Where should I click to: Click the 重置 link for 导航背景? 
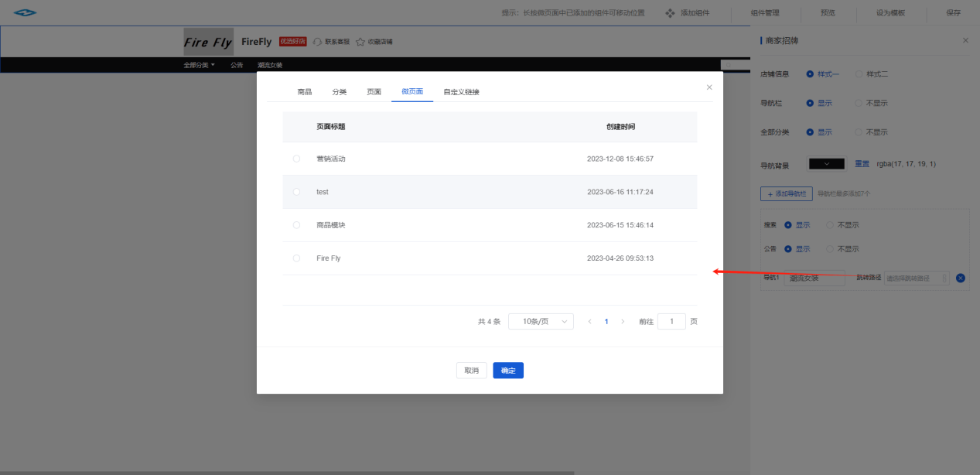pyautogui.click(x=862, y=164)
